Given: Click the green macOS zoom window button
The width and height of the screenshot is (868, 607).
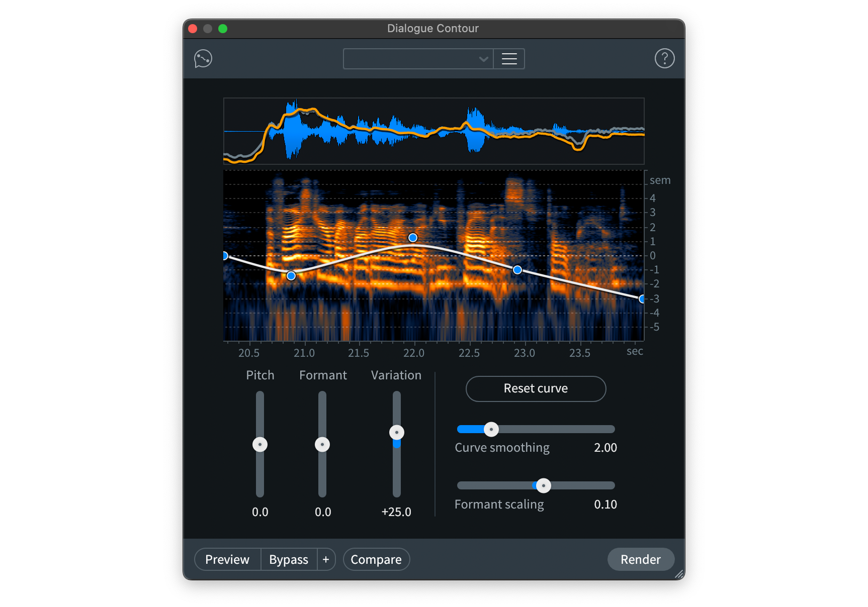Looking at the screenshot, I should 223,29.
